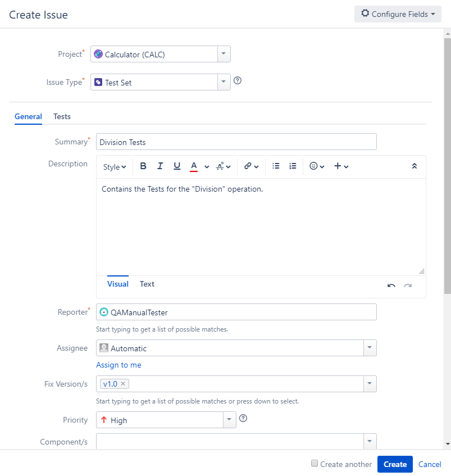The height and width of the screenshot is (476, 451).
Task: Tick the Create another checkbox
Action: [315, 463]
